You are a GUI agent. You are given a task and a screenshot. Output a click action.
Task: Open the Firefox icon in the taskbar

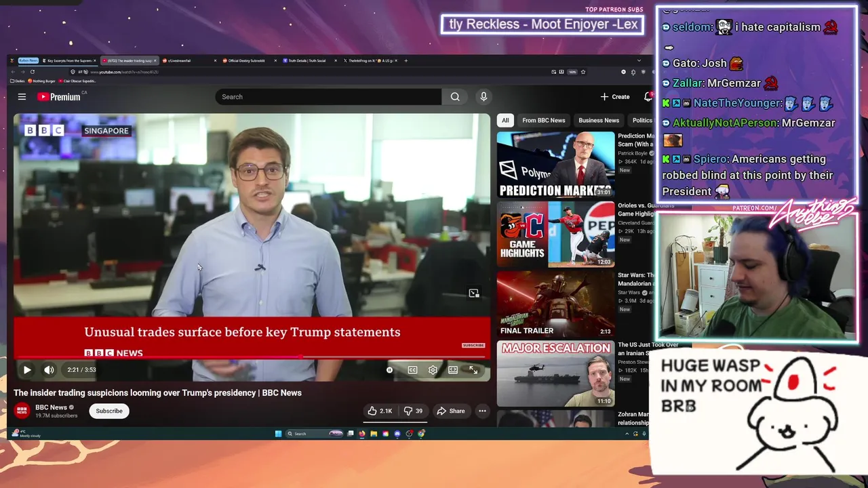pyautogui.click(x=362, y=434)
